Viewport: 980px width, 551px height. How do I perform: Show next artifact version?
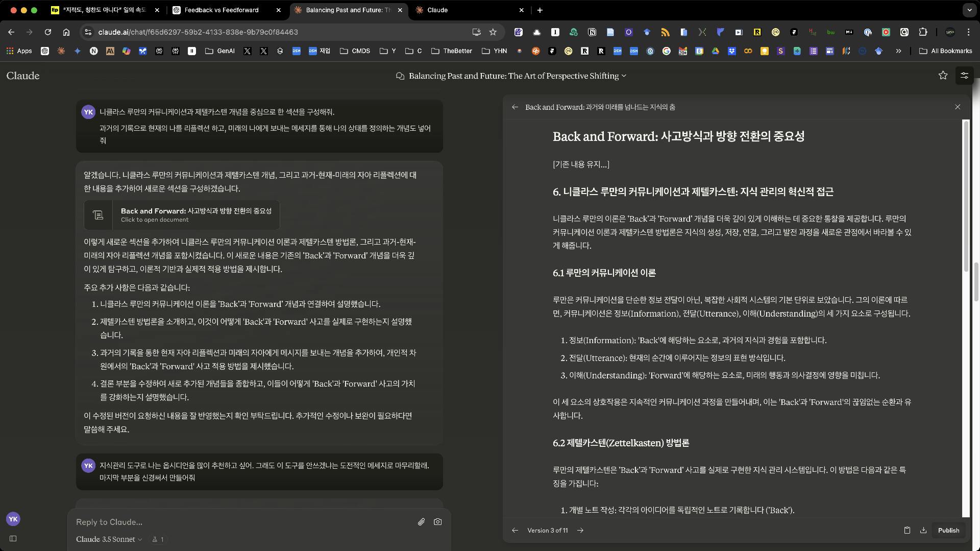580,530
